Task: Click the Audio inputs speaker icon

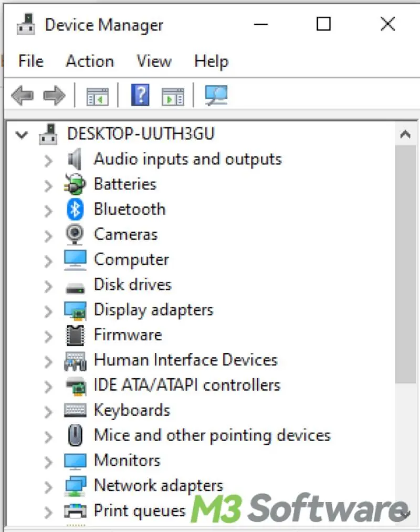Action: 75,159
